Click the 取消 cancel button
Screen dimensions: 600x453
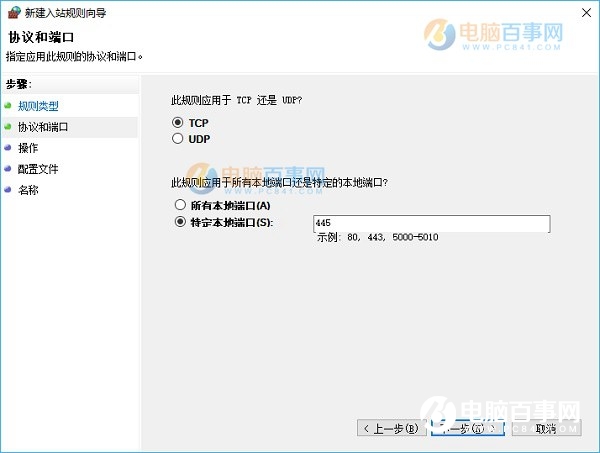pos(546,428)
